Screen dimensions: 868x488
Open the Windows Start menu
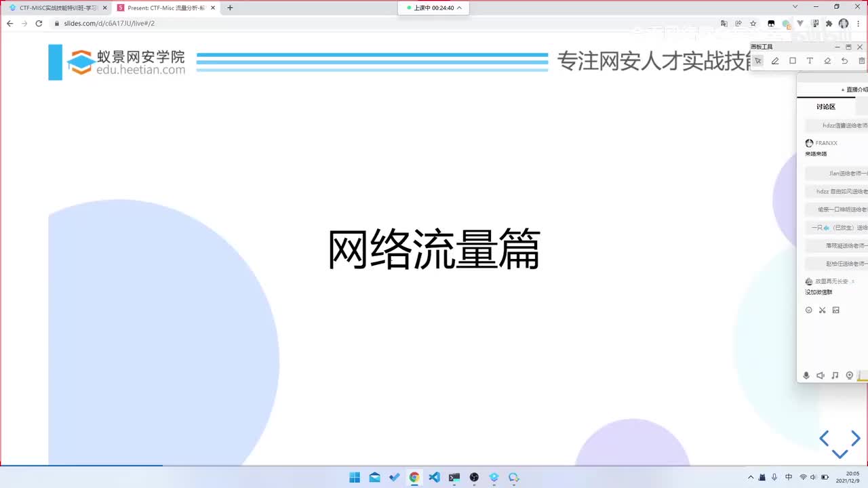tap(355, 477)
